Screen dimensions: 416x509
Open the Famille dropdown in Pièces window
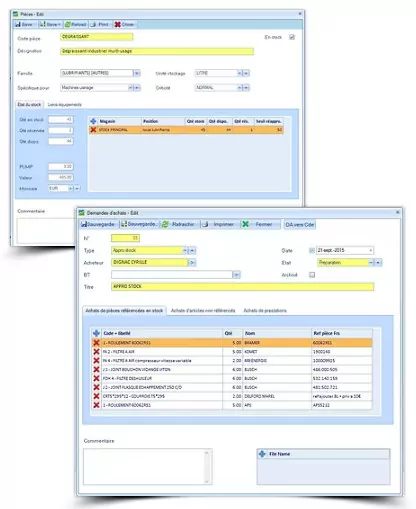(137, 73)
